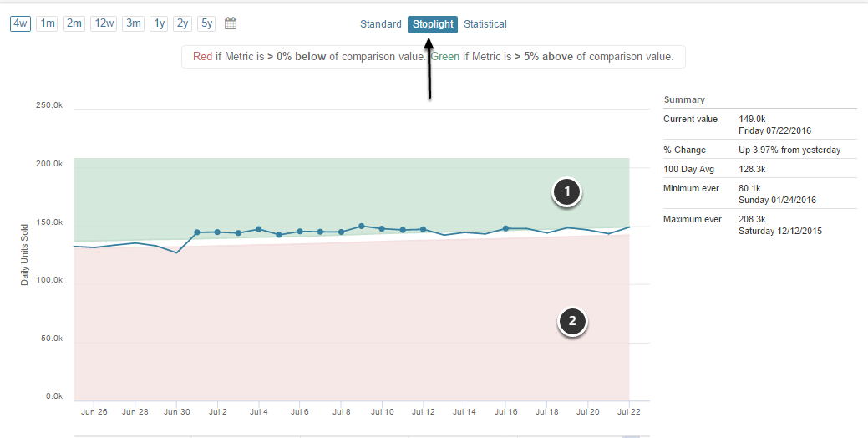Select the 3m time range button

pyautogui.click(x=133, y=23)
